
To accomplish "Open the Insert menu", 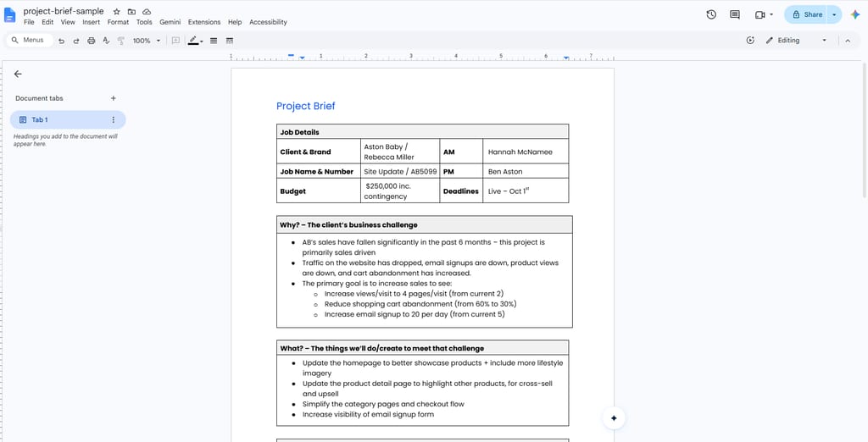I will pyautogui.click(x=92, y=22).
